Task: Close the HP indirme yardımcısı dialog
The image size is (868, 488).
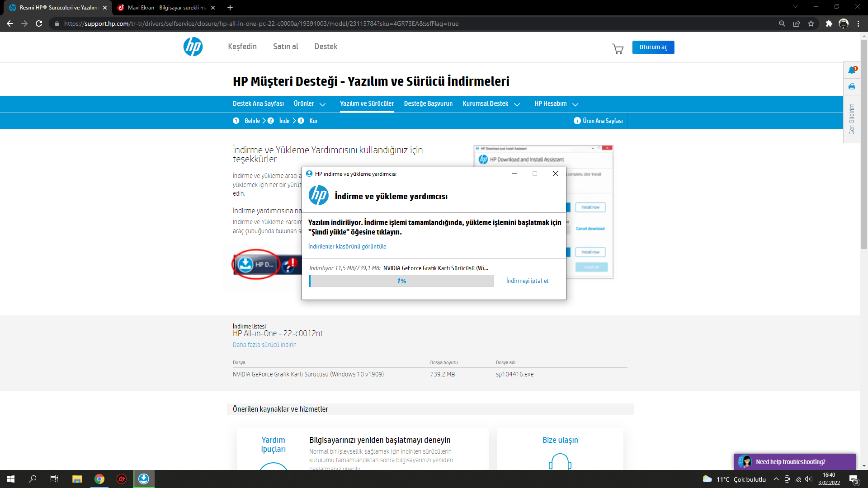Action: (x=556, y=174)
